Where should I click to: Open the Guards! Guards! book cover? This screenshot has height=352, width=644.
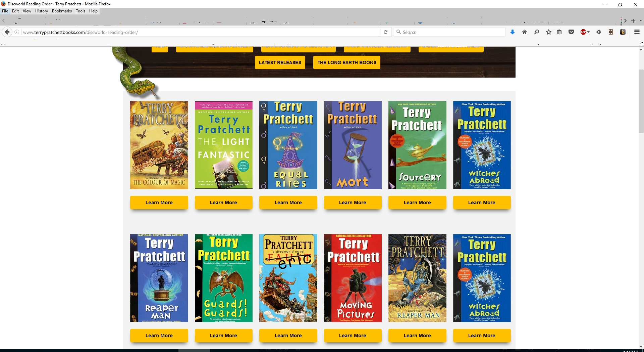pos(223,278)
